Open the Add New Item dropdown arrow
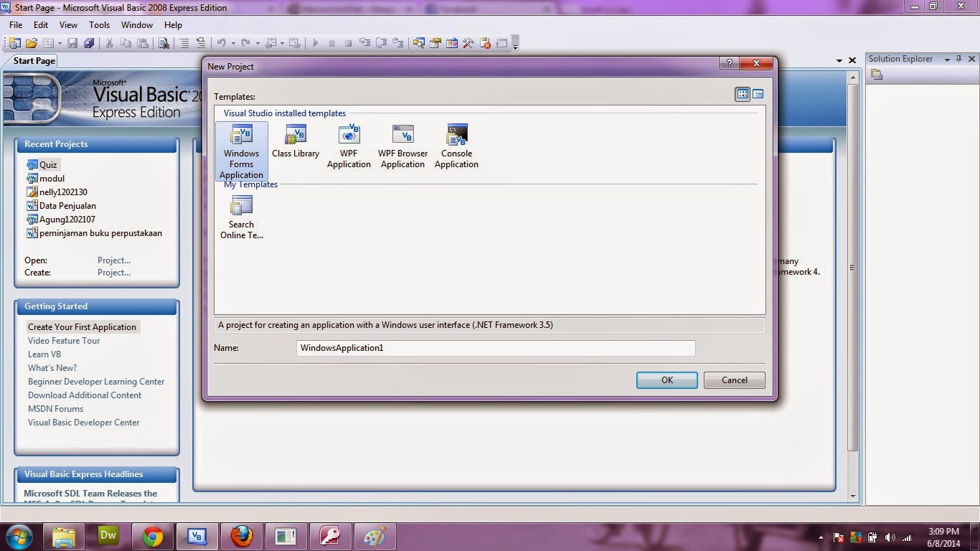The height and width of the screenshot is (551, 980). 60,43
